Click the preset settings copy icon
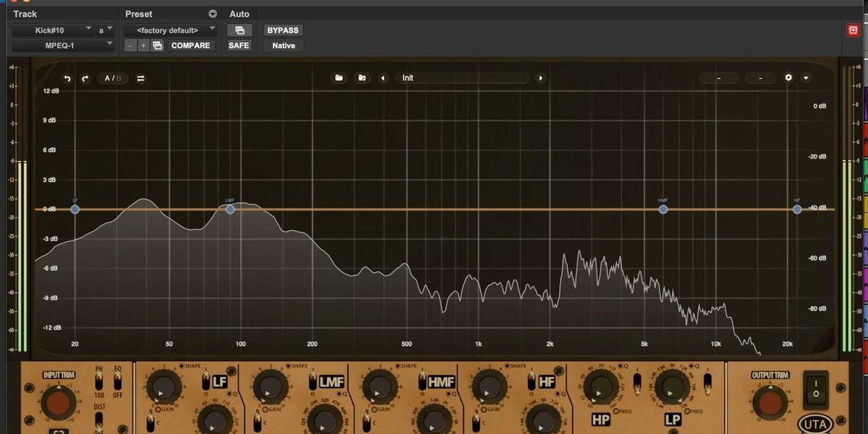 pyautogui.click(x=157, y=46)
